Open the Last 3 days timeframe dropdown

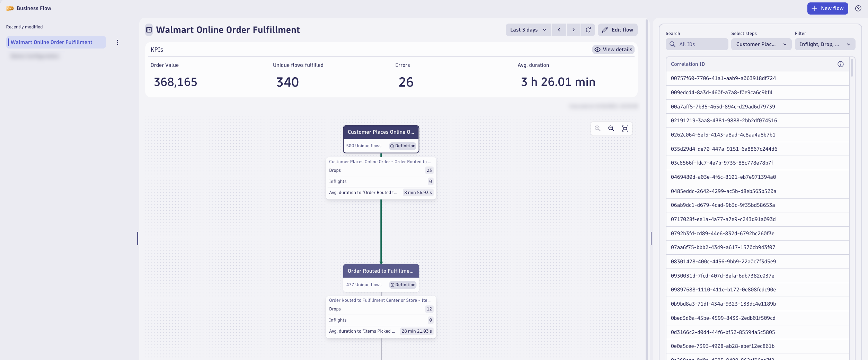click(528, 30)
